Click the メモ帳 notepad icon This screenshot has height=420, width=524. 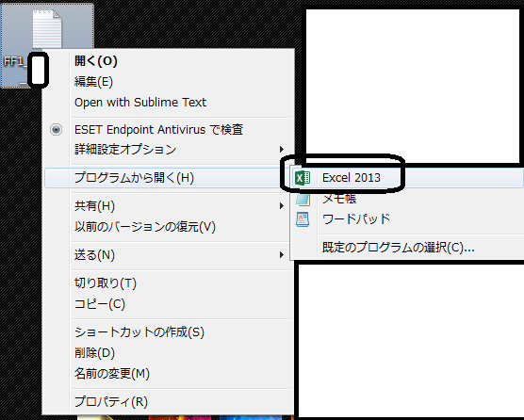(x=303, y=200)
